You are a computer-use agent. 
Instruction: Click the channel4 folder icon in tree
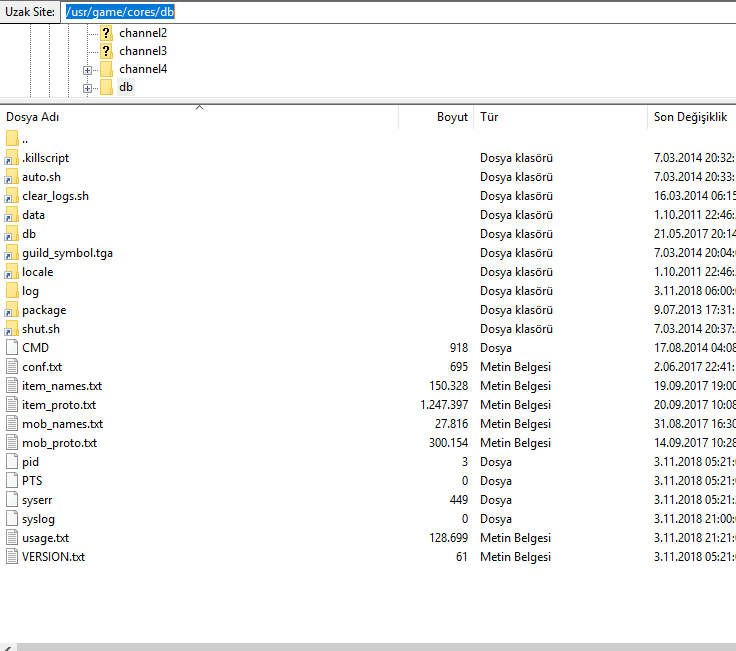coord(107,69)
